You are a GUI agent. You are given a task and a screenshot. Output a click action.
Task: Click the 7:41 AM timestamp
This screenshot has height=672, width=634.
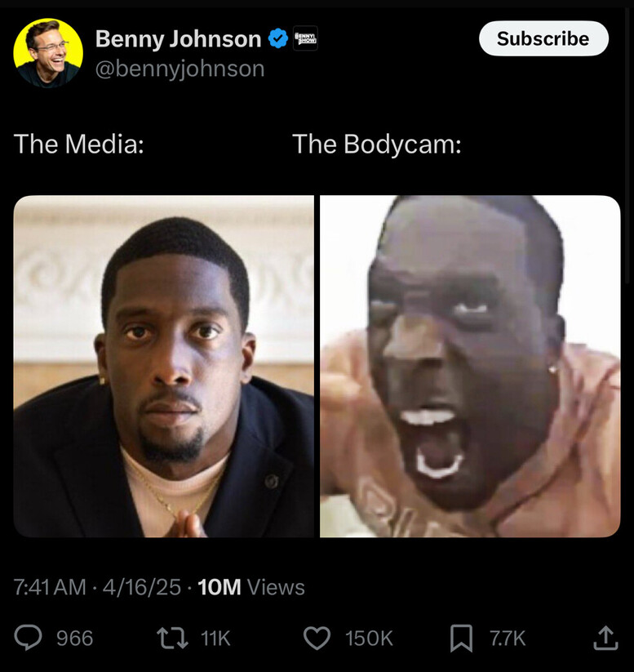click(x=50, y=587)
